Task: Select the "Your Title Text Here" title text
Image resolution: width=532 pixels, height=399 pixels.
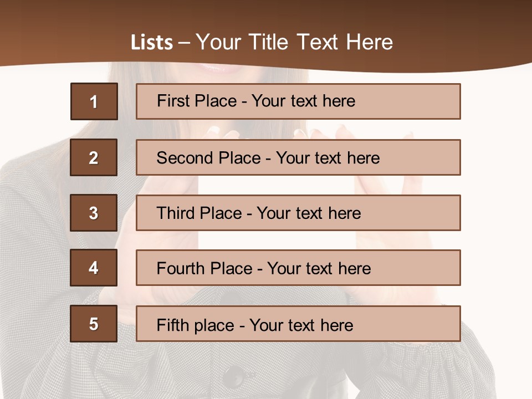Action: click(294, 42)
